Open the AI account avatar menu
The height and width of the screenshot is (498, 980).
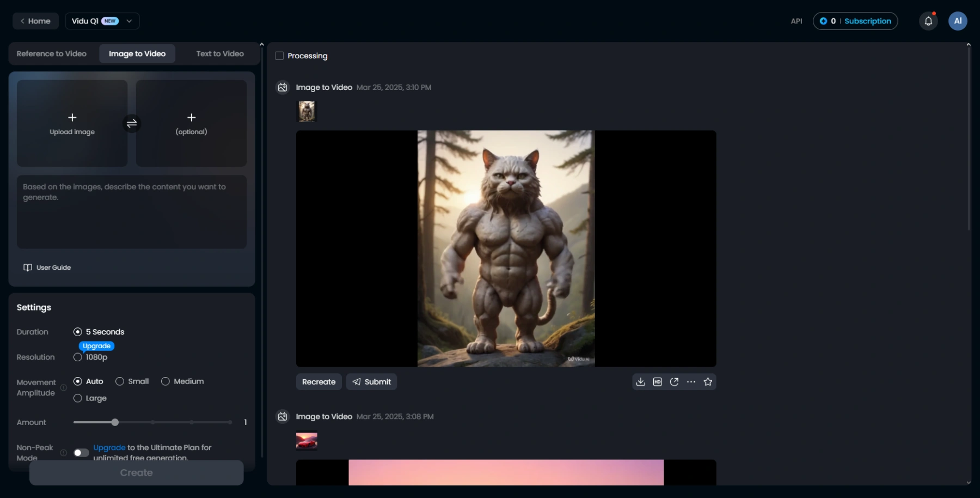[958, 21]
